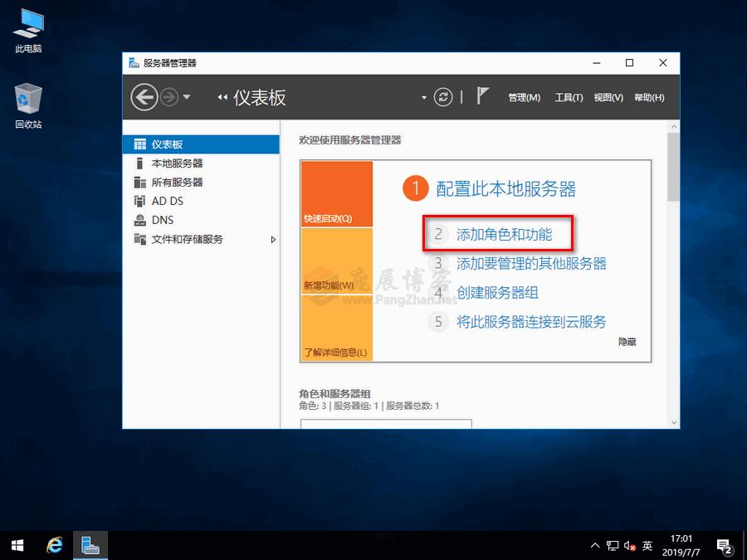The width and height of the screenshot is (747, 560).
Task: Expand 文件和存储服务 with its arrow
Action: coord(272,240)
